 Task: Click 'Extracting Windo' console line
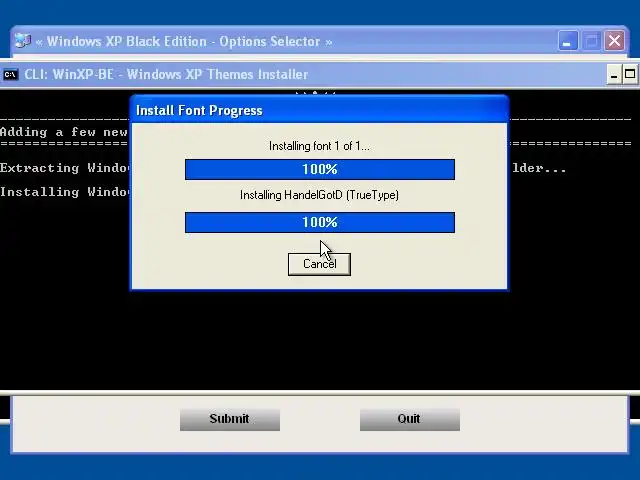pyautogui.click(x=65, y=168)
